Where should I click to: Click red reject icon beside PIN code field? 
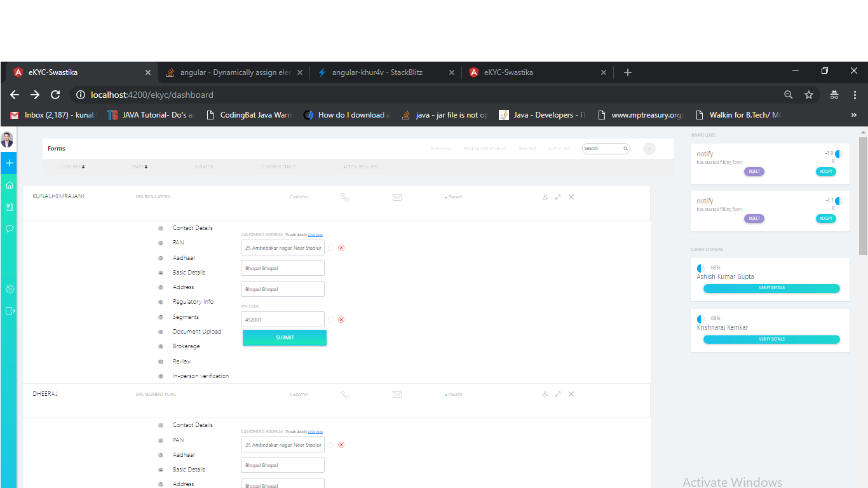point(341,320)
